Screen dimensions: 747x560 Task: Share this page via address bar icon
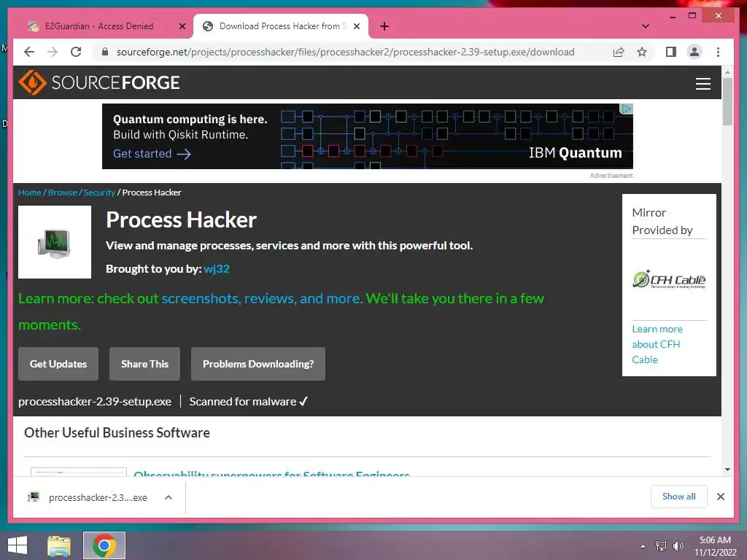(x=619, y=52)
